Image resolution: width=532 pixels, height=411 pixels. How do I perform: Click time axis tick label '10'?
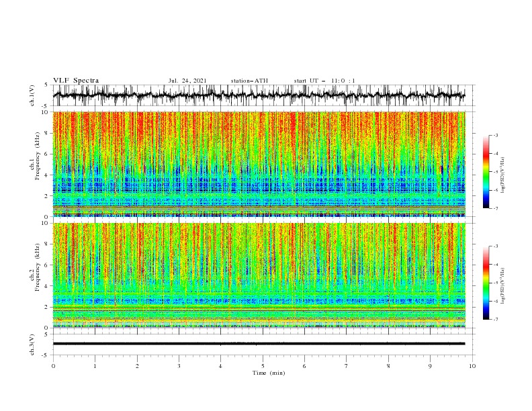(x=472, y=366)
